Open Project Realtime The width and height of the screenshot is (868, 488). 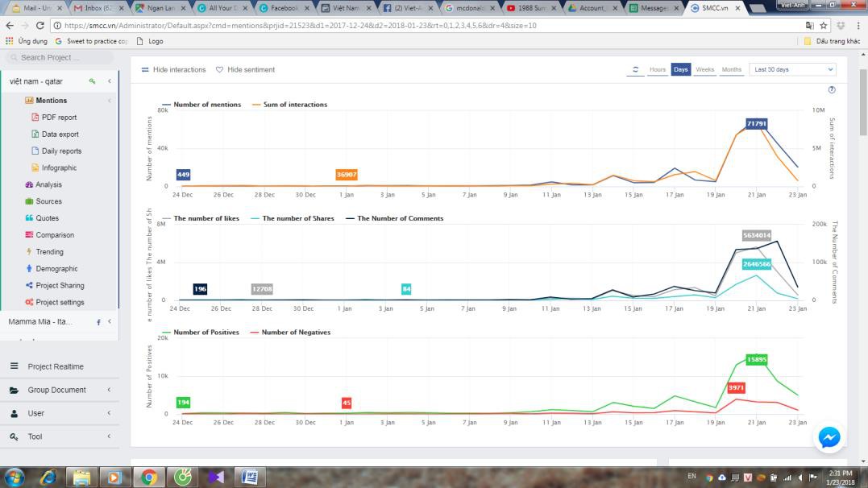[55, 366]
